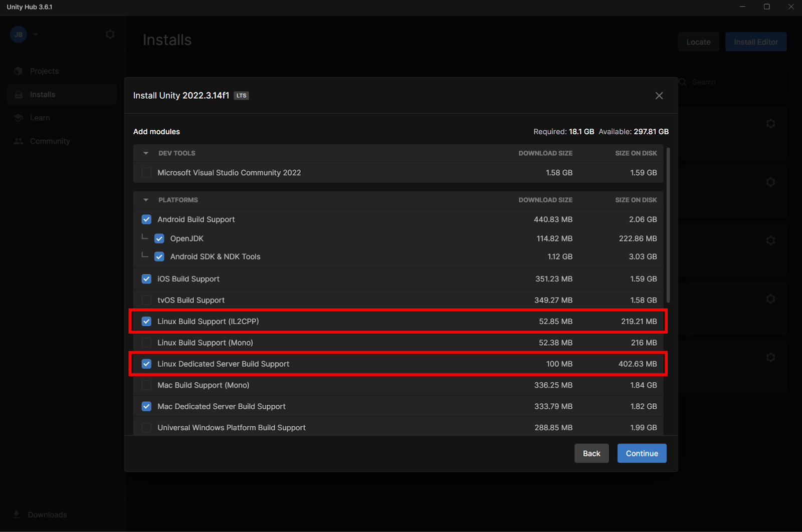
Task: Click the Continue button
Action: [x=642, y=453]
